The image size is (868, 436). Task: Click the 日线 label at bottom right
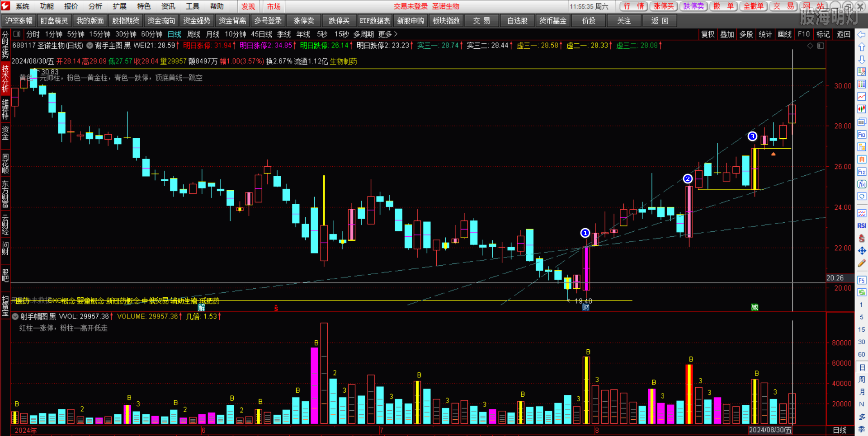click(x=840, y=430)
